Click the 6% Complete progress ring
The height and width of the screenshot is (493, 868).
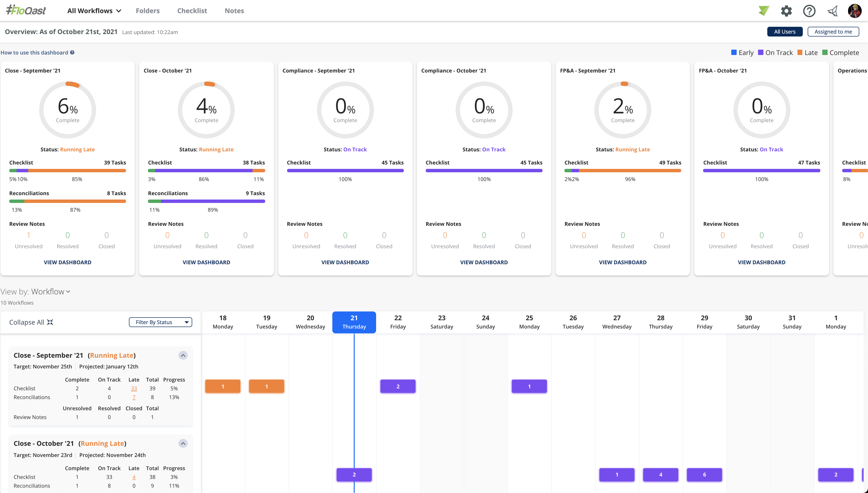(67, 110)
